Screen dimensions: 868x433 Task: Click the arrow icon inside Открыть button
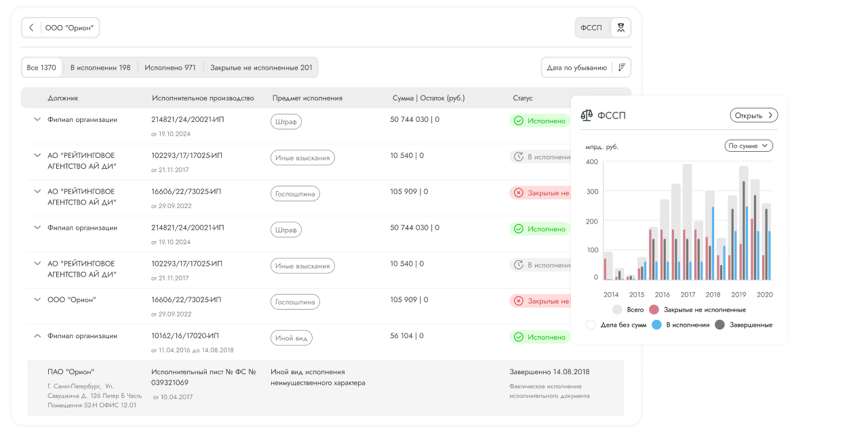click(x=770, y=116)
